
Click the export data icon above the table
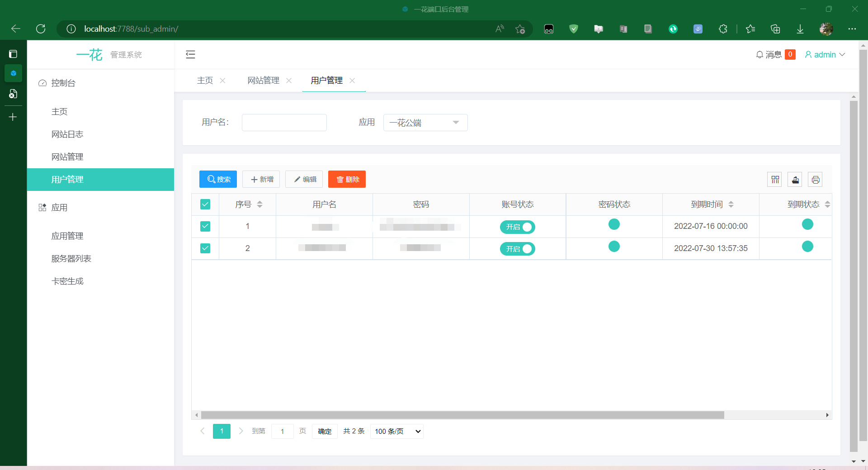click(x=795, y=179)
